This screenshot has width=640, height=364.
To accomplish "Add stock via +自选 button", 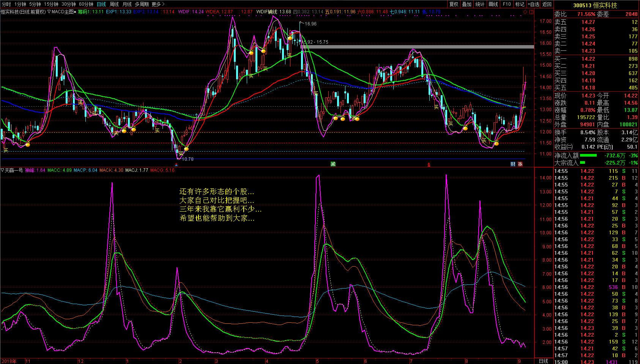I will [x=534, y=4].
